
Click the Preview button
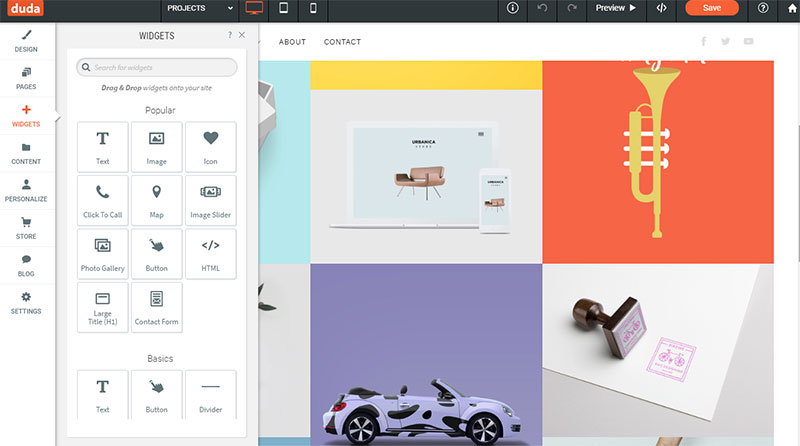click(x=616, y=8)
